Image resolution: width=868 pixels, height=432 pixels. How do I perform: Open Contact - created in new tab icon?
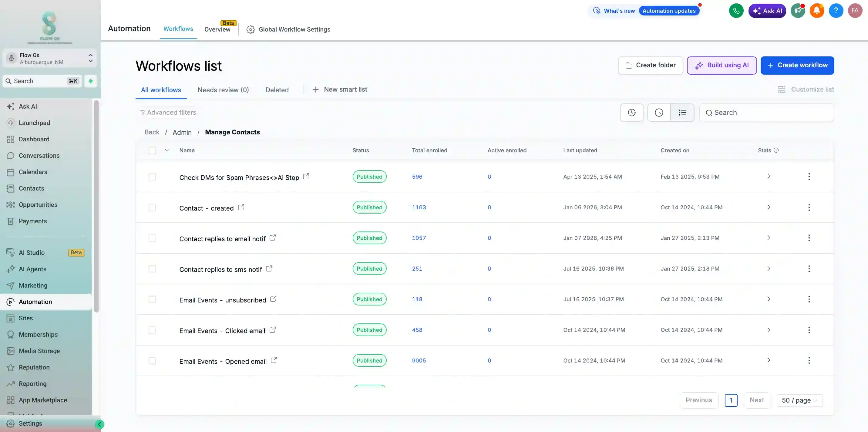point(241,207)
